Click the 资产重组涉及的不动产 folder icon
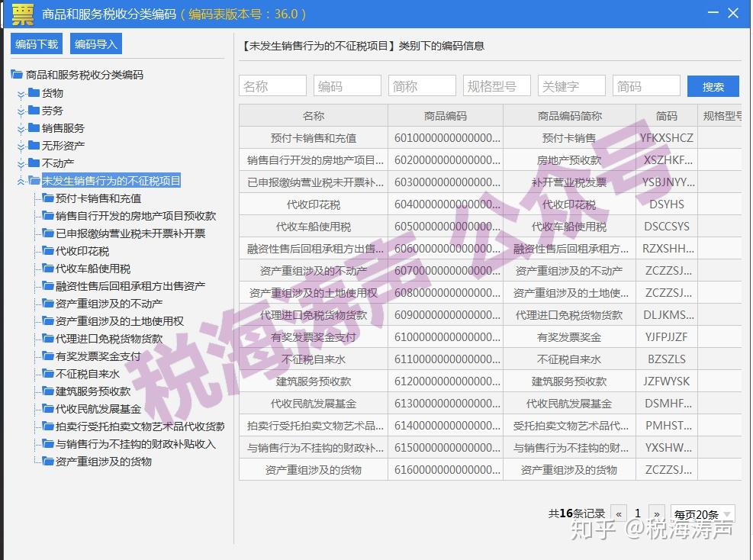Viewport: 753px width, 560px height. pyautogui.click(x=47, y=303)
